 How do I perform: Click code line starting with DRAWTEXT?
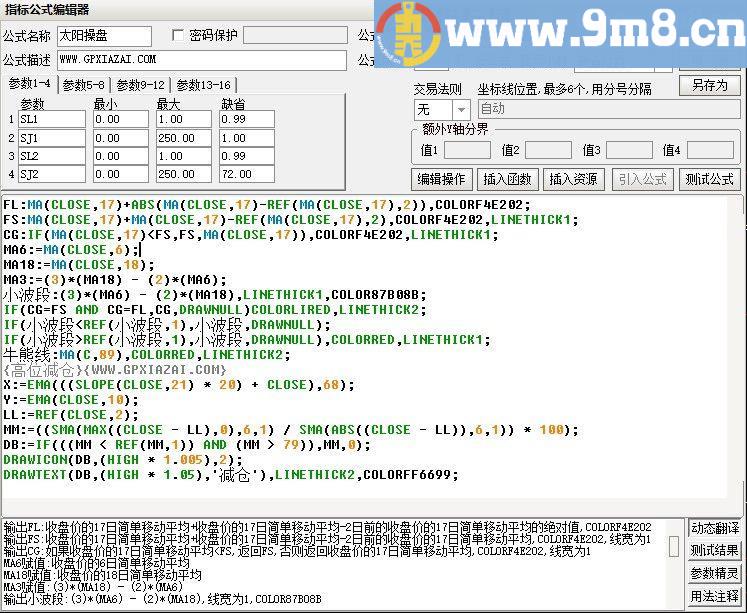pyautogui.click(x=231, y=475)
